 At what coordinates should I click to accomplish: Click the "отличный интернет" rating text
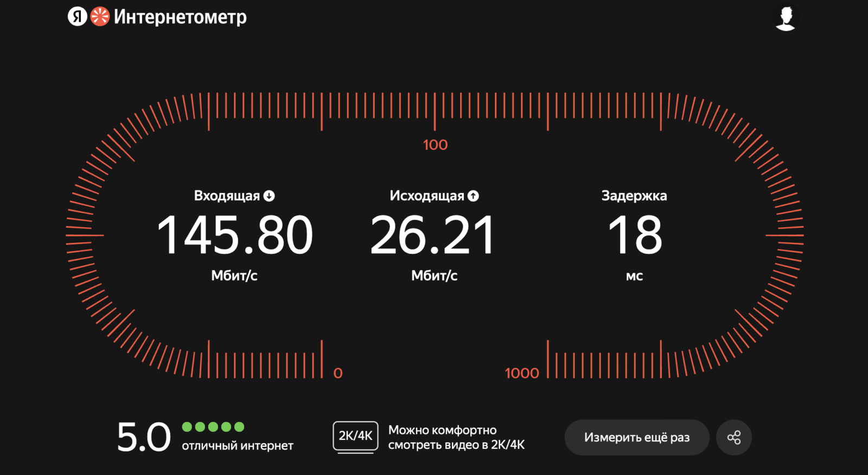[238, 446]
